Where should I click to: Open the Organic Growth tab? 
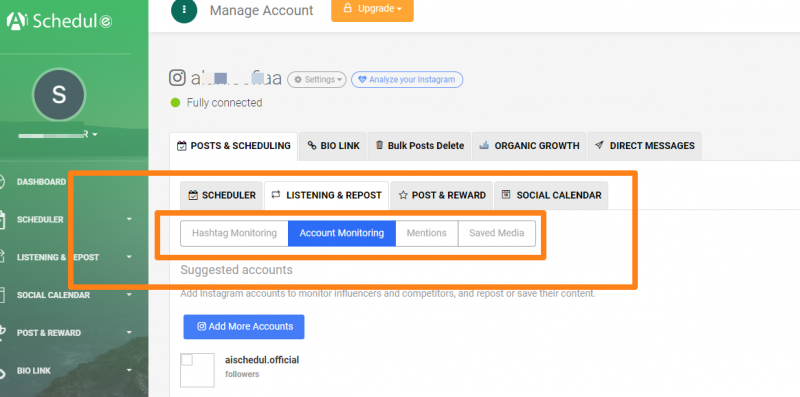530,146
